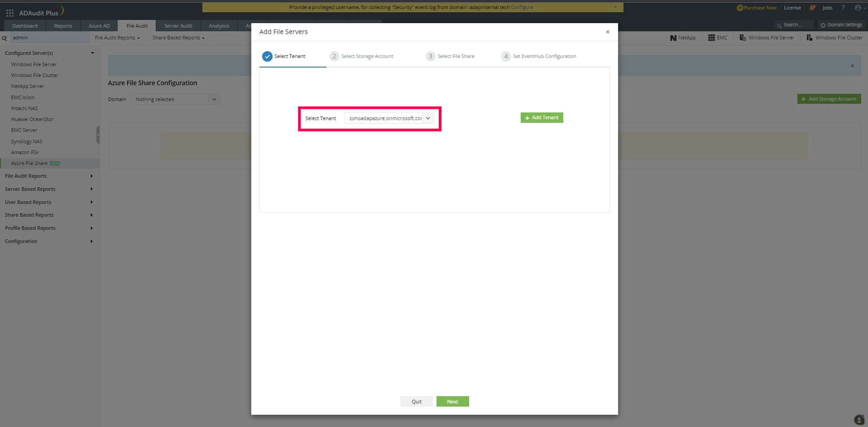Click the Windows File Server icon link
Image resolution: width=868 pixels, height=427 pixels.
pos(767,38)
